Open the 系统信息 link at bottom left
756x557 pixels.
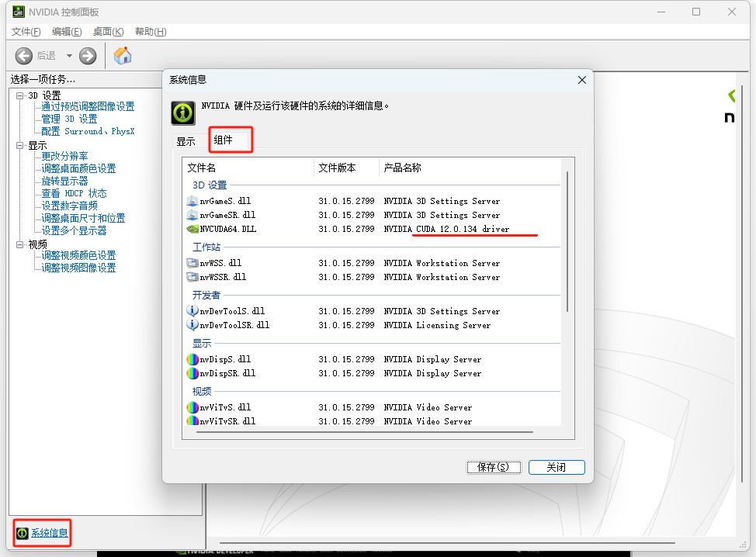point(50,533)
